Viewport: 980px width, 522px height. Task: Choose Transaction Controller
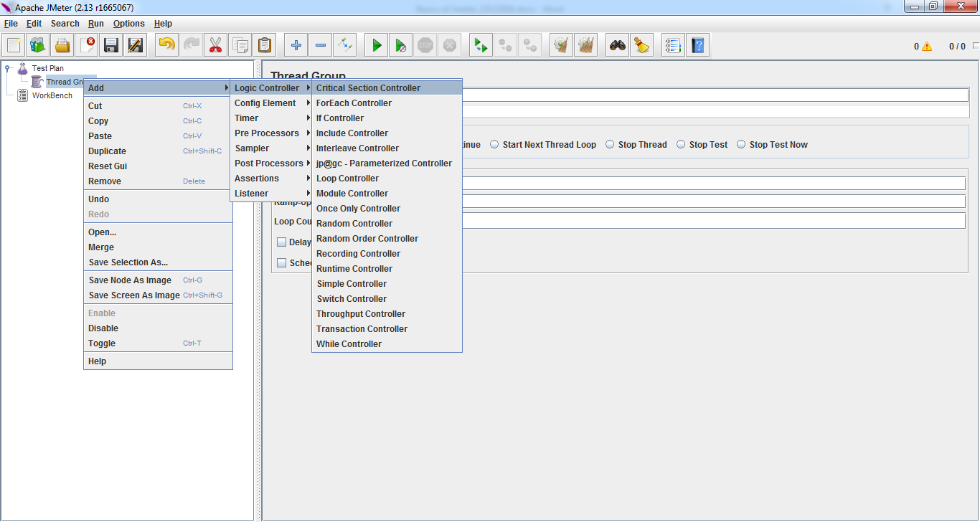(x=387, y=329)
